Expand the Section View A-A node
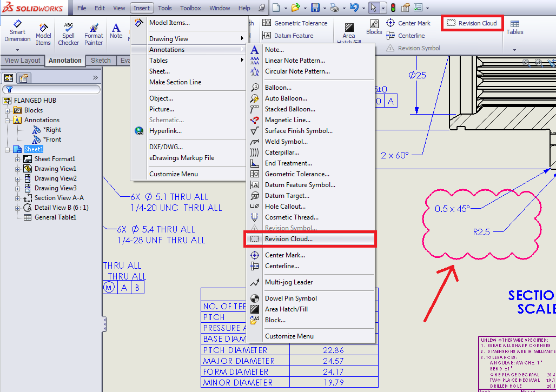The height and width of the screenshot is (392, 556). (x=18, y=198)
